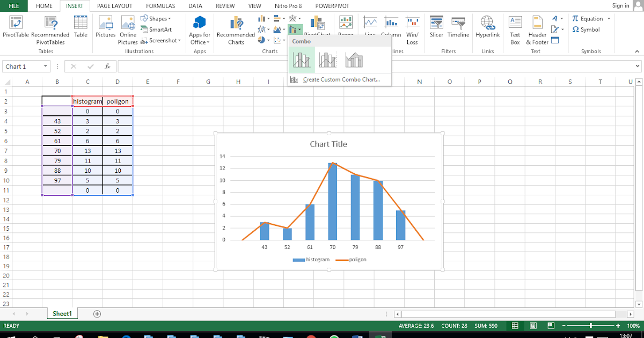Select the Sheet1 tab
Screen dimensions: 644x338
tap(62, 313)
